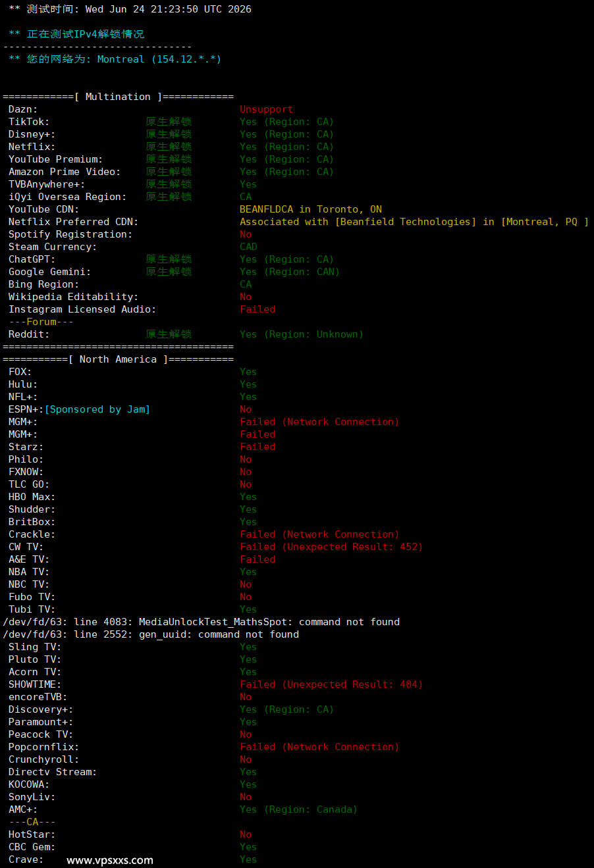594x868 pixels.
Task: Select the "FXNOW:" label
Action: coord(26,472)
